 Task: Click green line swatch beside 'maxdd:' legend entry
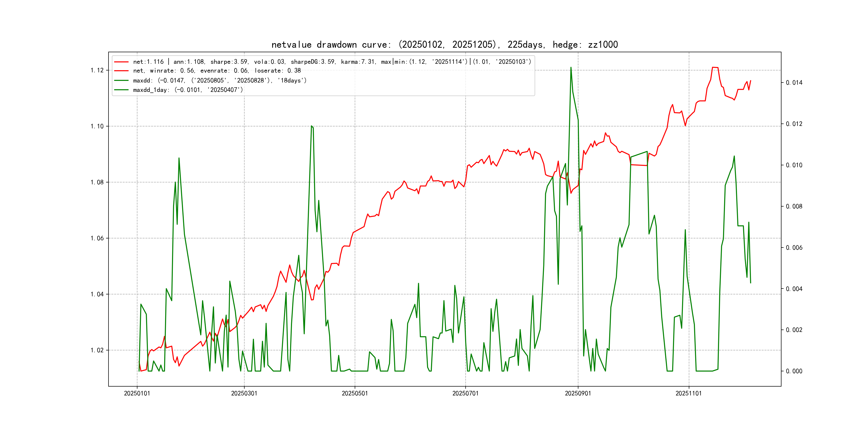pyautogui.click(x=121, y=81)
